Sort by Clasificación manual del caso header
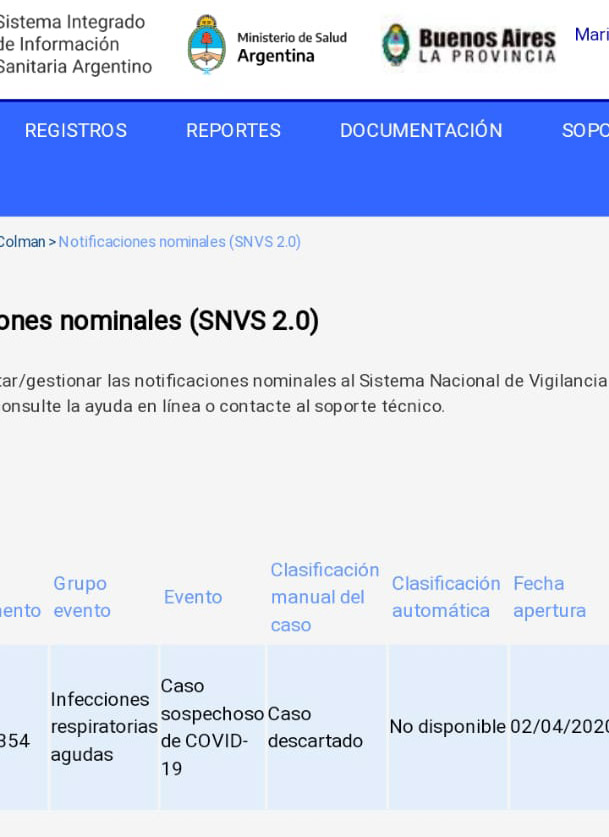This screenshot has width=609, height=837. click(324, 597)
